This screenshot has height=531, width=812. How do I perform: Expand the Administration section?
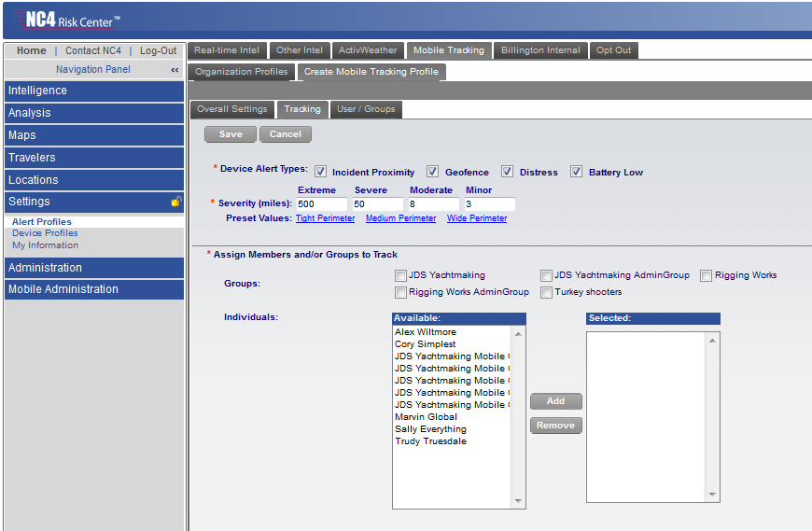tap(94, 268)
